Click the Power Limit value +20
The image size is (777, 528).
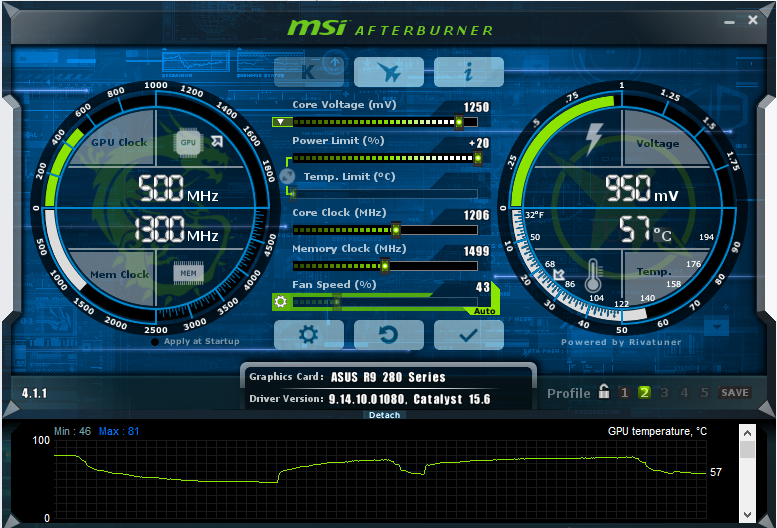tap(479, 143)
